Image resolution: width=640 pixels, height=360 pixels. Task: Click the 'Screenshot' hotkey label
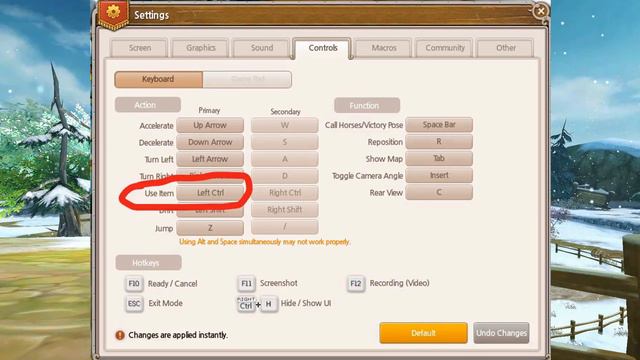[x=279, y=283]
